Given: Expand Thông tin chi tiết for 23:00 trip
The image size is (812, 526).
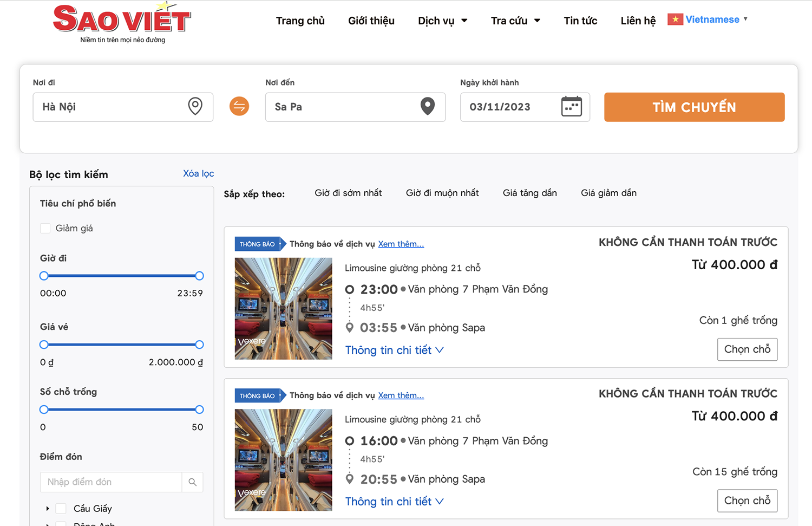Looking at the screenshot, I should (394, 350).
